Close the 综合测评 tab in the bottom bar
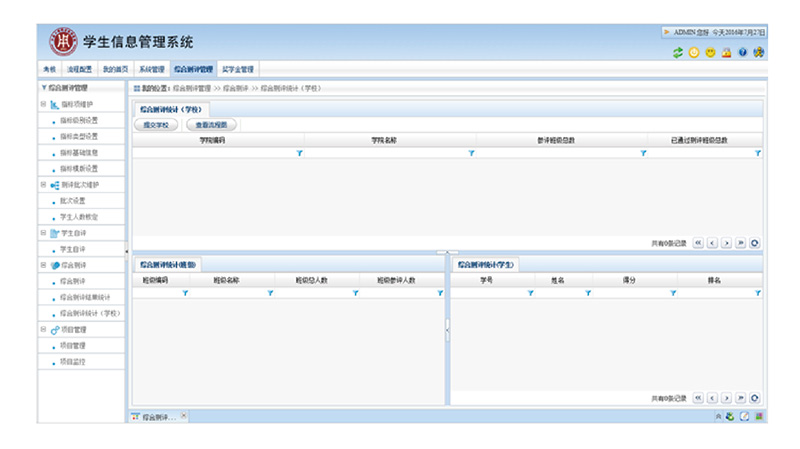 (x=183, y=415)
